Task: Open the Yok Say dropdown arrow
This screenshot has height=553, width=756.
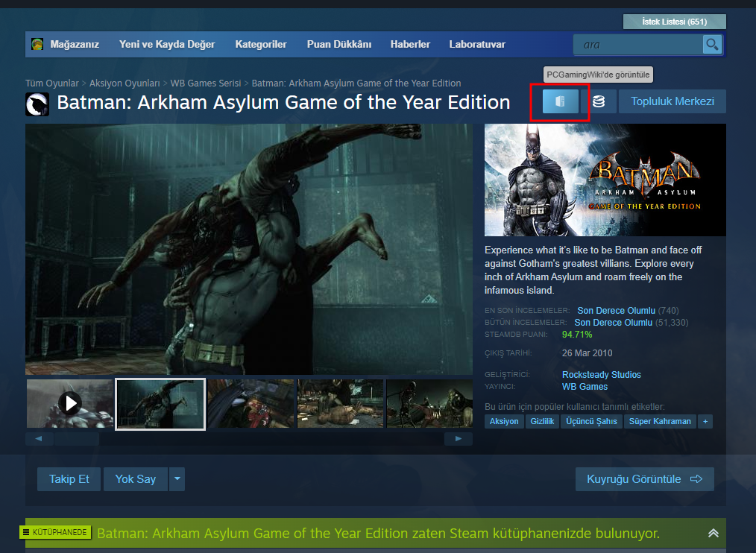Action: coord(177,478)
